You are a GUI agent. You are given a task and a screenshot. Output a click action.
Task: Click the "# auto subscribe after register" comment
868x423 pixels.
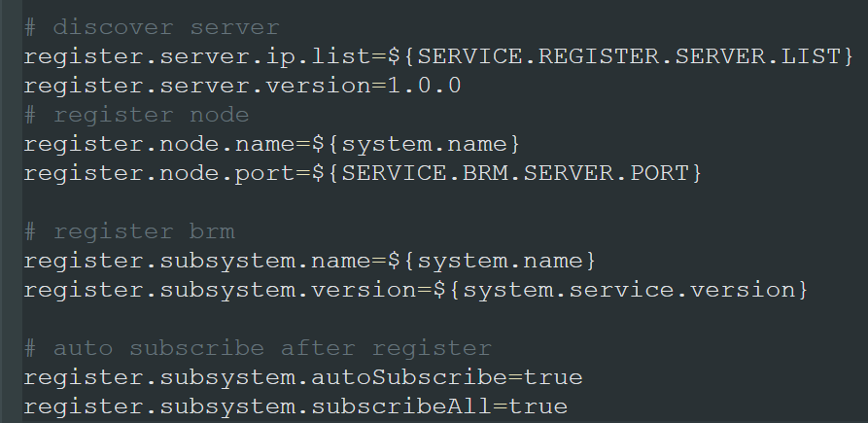258,347
